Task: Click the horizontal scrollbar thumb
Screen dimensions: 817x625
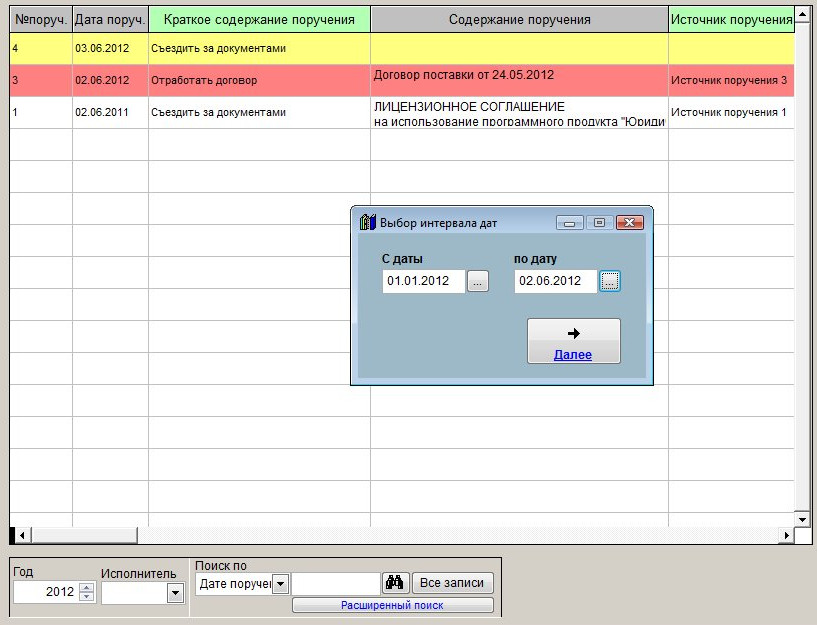Action: pyautogui.click(x=84, y=535)
